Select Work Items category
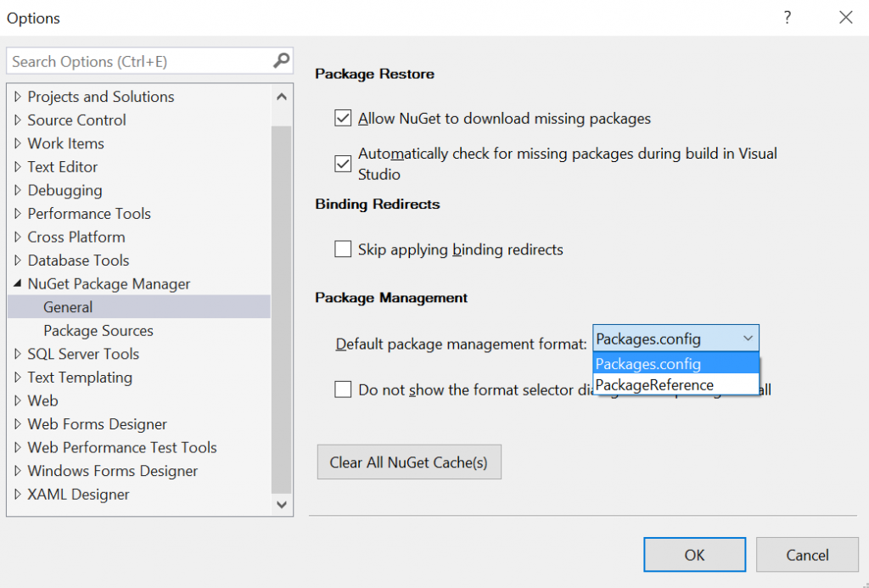869x588 pixels. [66, 143]
